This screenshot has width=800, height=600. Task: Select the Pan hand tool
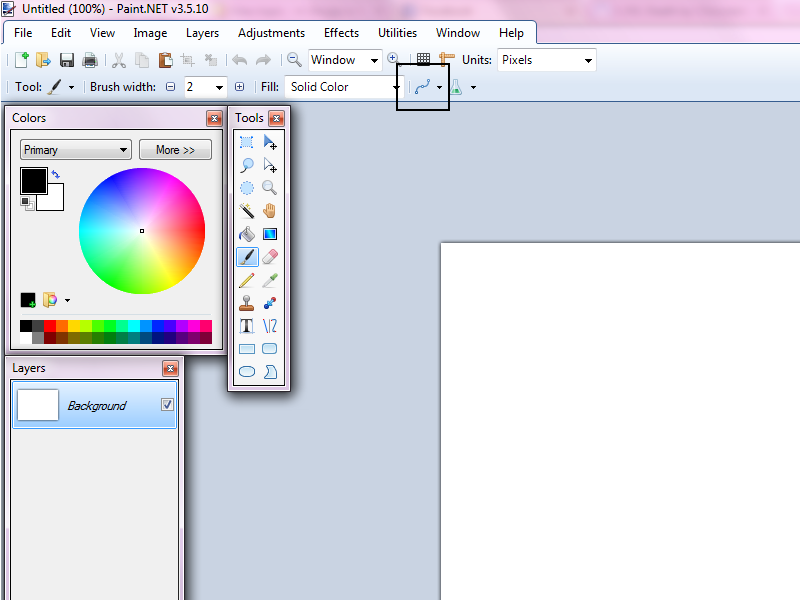pos(270,211)
